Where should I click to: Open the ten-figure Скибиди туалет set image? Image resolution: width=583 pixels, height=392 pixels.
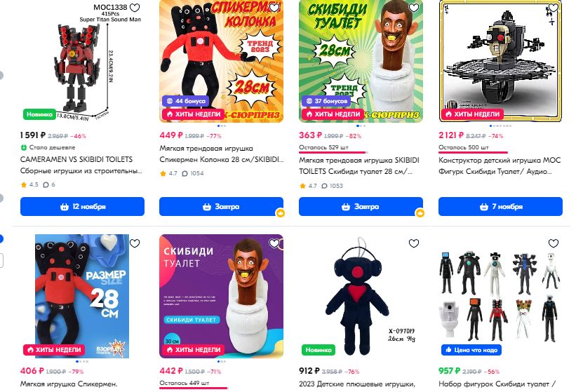click(500, 296)
